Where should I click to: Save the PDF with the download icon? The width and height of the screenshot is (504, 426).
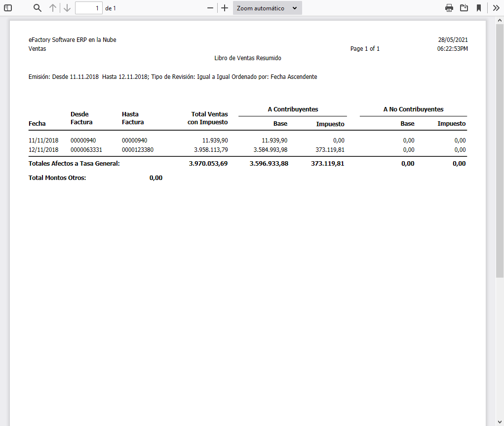pyautogui.click(x=465, y=8)
